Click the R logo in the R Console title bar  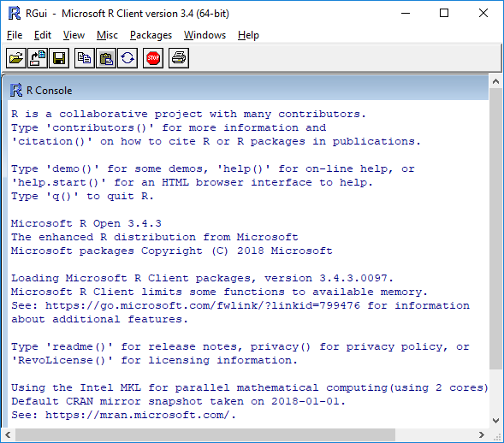[16, 91]
